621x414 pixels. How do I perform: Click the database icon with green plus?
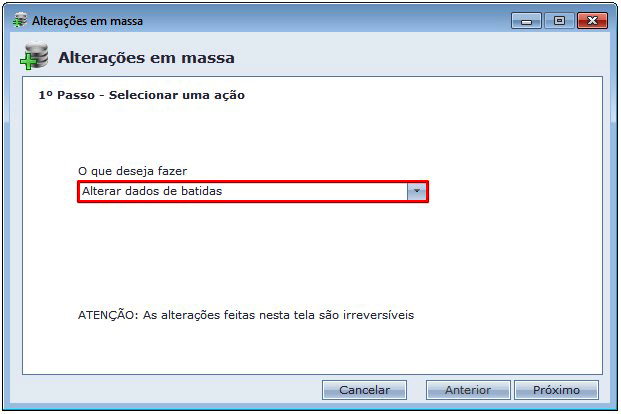pyautogui.click(x=34, y=58)
